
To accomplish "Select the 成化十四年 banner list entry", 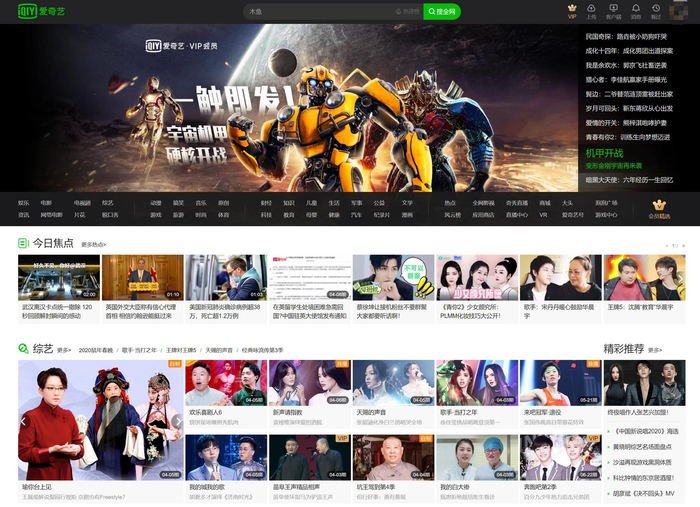I will click(x=629, y=51).
